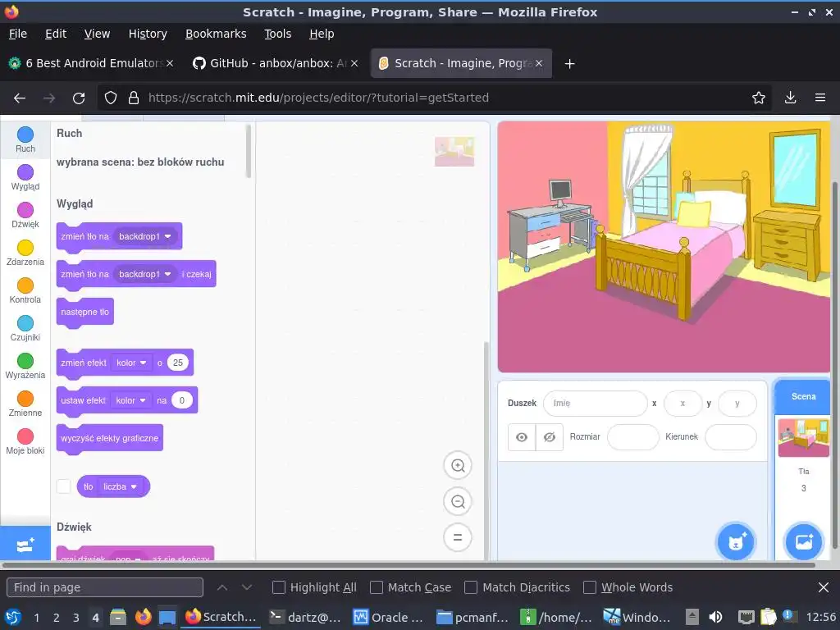Open the Edit menu
Image resolution: width=840 pixels, height=630 pixels.
[56, 34]
